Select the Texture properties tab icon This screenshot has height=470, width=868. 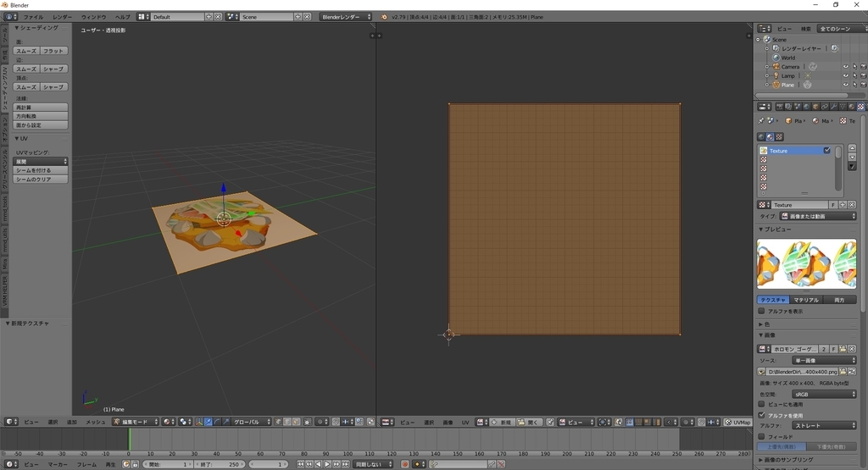(x=861, y=107)
